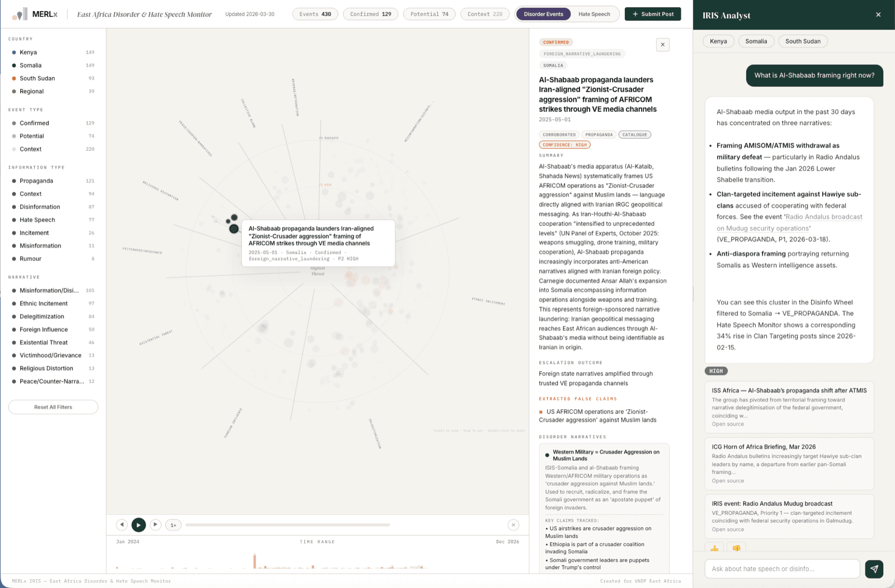Filter information type by Disinformation
Screen dimensions: 895x588
pyautogui.click(x=53, y=207)
